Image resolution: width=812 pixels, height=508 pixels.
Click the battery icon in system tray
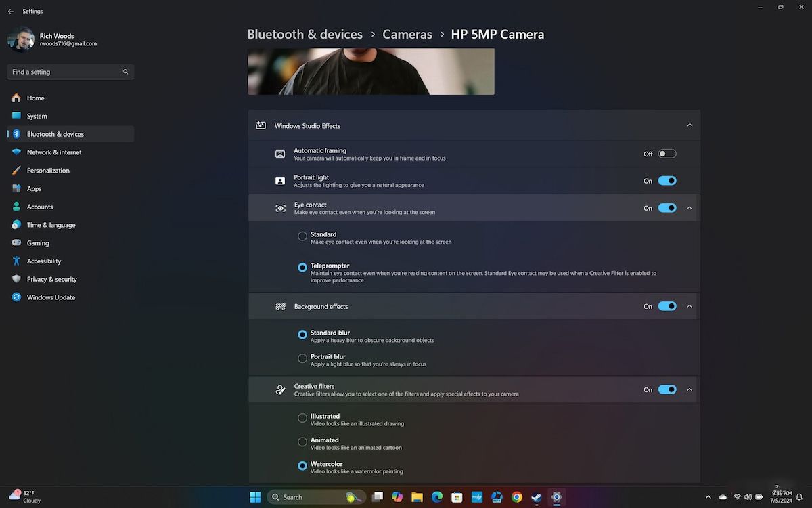coord(760,497)
